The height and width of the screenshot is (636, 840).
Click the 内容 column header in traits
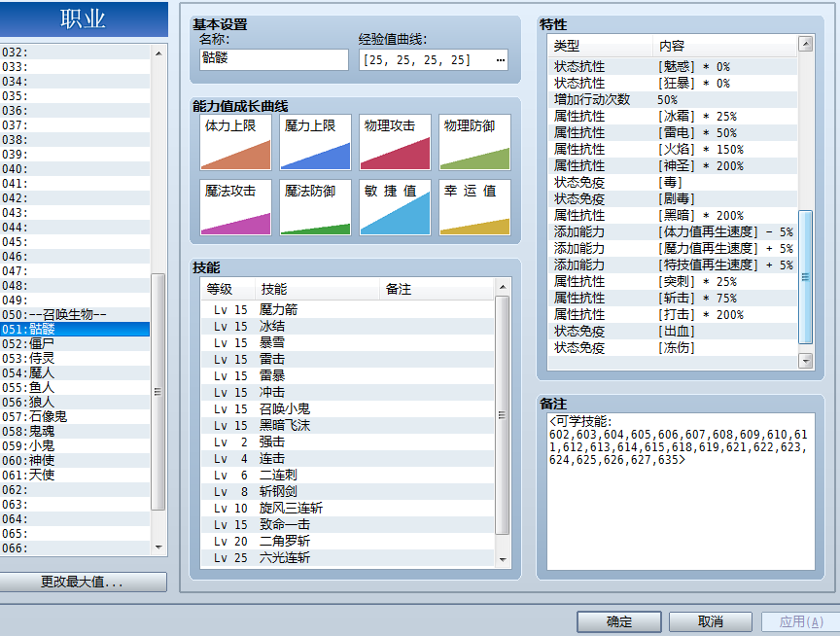725,46
